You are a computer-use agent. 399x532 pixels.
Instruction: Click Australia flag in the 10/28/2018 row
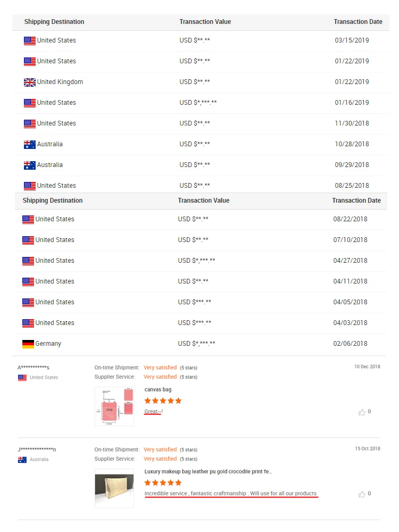point(29,145)
